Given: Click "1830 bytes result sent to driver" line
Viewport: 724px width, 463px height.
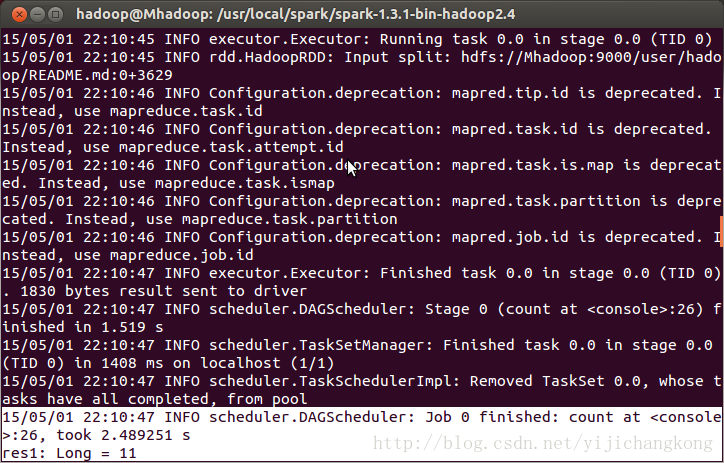Looking at the screenshot, I should (x=163, y=291).
